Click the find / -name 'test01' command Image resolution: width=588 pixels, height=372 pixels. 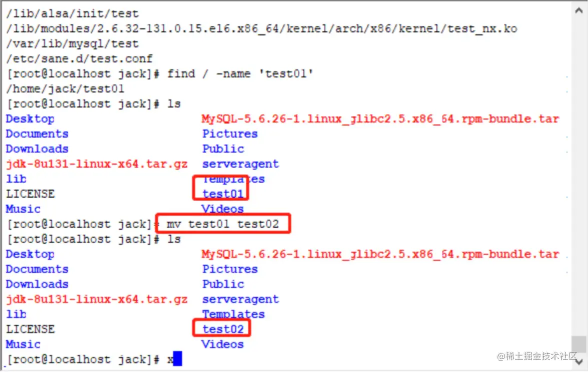coord(240,74)
